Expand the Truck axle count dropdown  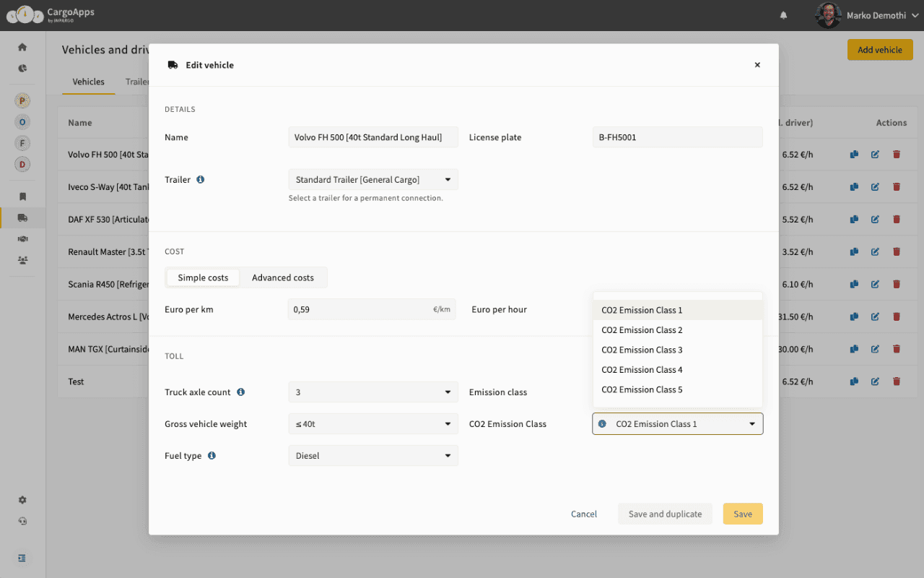pos(372,392)
